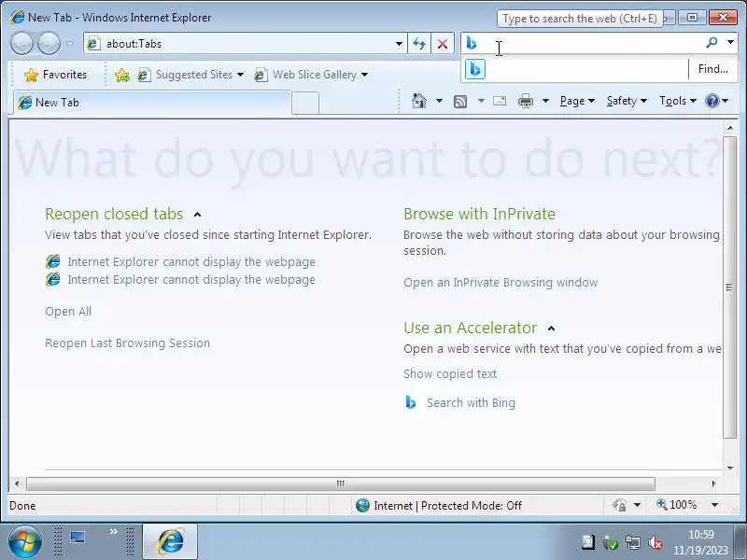This screenshot has width=747, height=560.
Task: Select the Bing provider icon in search dropdown
Action: tap(475, 69)
